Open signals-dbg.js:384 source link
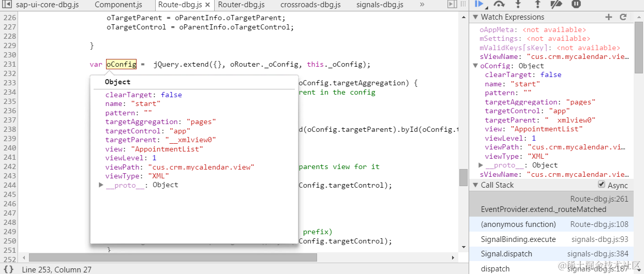644x274 pixels. pyautogui.click(x=598, y=254)
